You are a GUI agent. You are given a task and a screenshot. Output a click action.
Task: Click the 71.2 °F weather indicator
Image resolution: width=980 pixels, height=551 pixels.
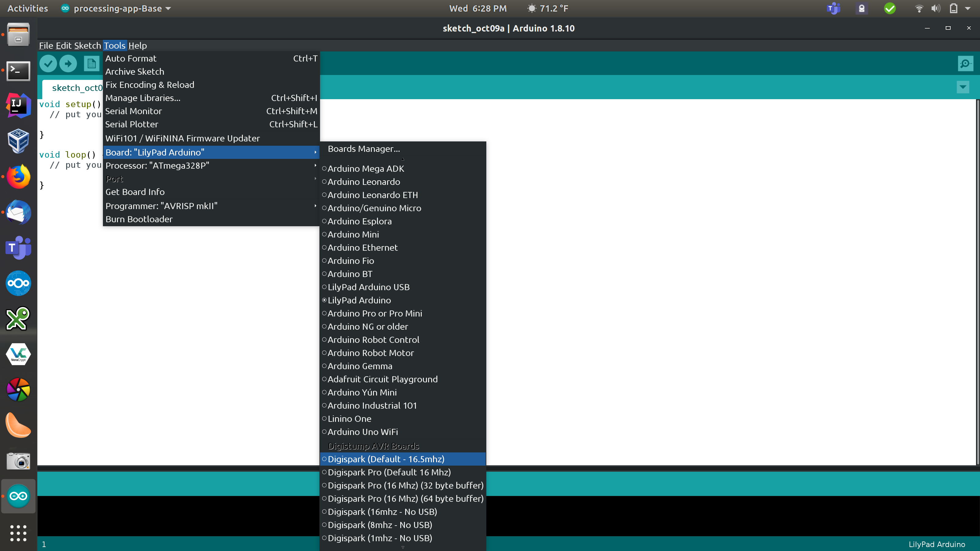coord(548,8)
